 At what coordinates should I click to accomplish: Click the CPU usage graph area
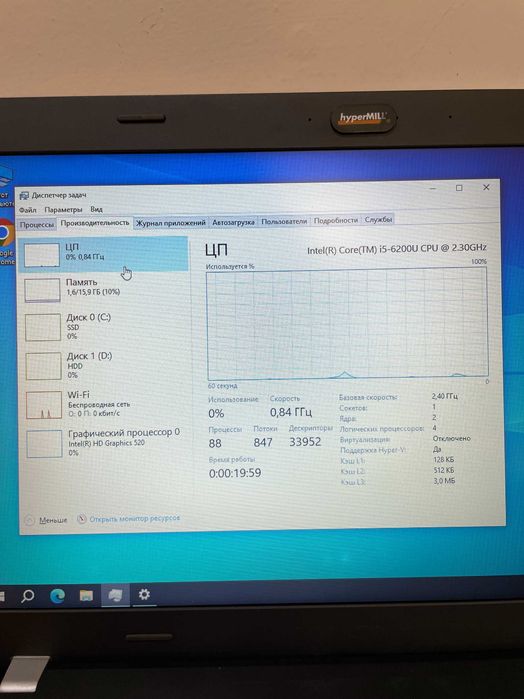tap(347, 324)
